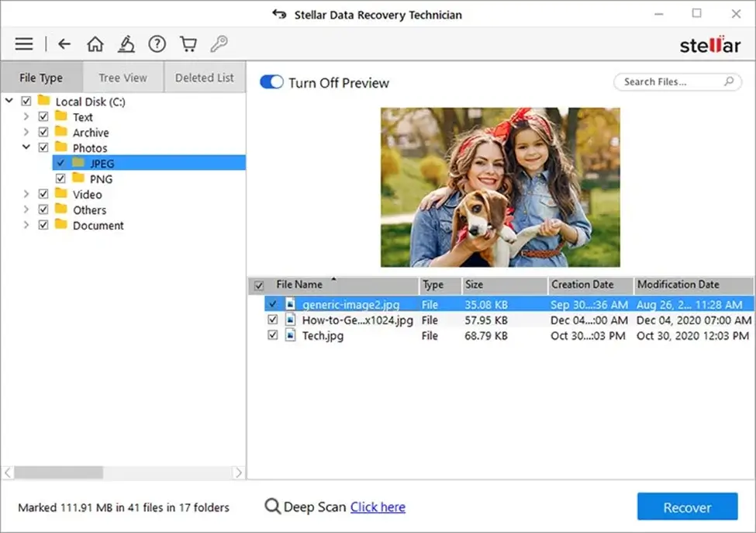Viewport: 756px width, 533px height.
Task: Expand the Document folder tree node
Action: (x=26, y=225)
